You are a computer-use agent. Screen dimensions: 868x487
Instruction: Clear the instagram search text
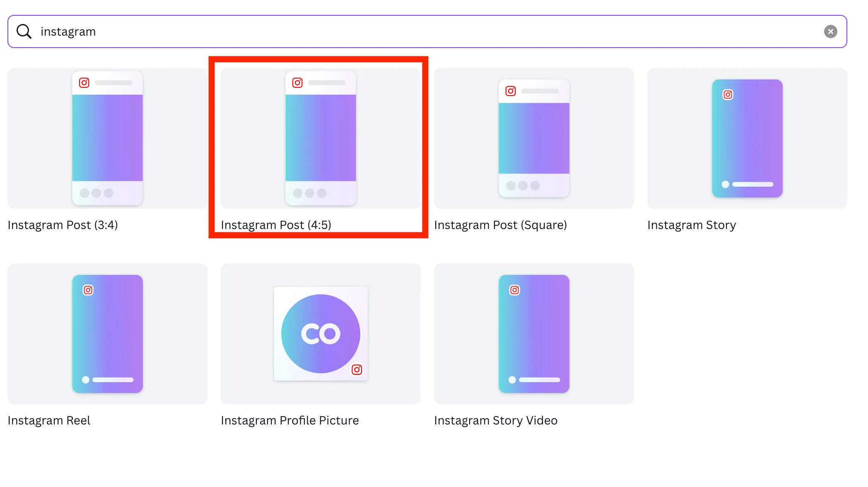[x=830, y=31]
